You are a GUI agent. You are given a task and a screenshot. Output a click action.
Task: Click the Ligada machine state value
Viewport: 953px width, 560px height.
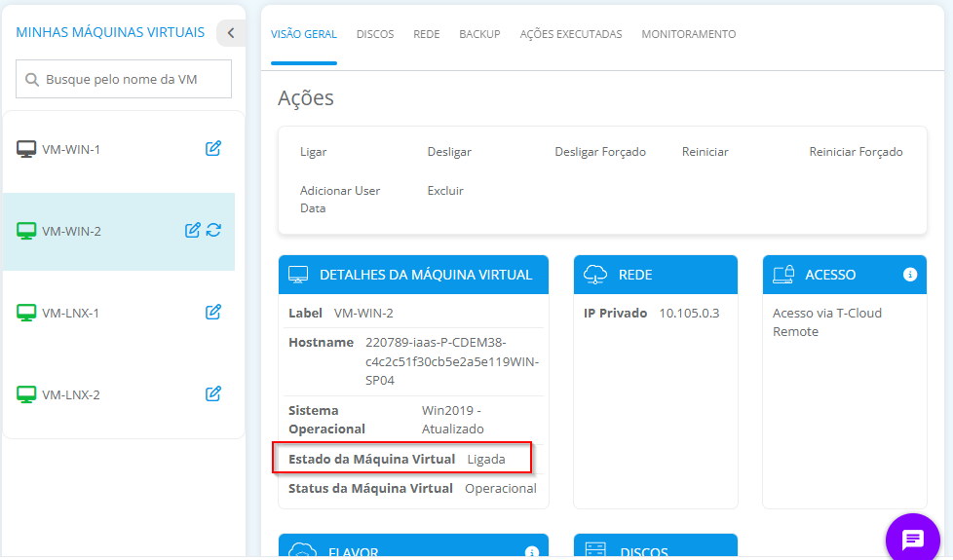pos(486,459)
